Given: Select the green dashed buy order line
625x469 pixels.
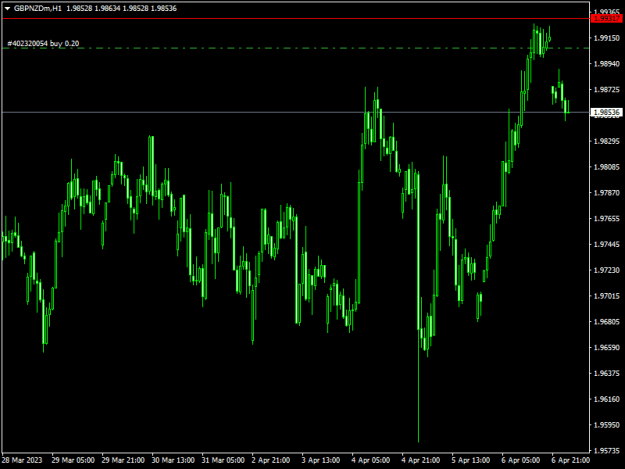Looking at the screenshot, I should click(295, 48).
